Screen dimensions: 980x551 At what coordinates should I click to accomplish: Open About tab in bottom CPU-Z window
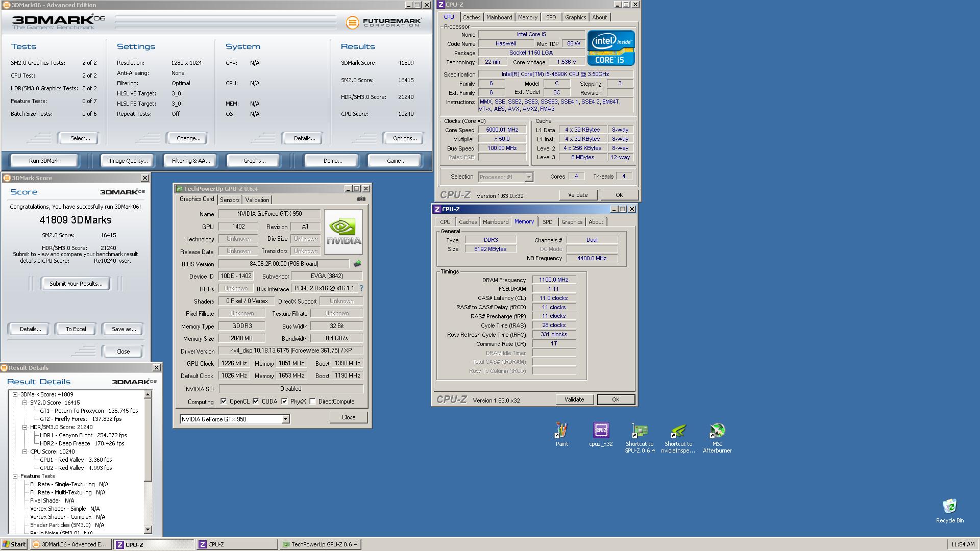(x=596, y=222)
